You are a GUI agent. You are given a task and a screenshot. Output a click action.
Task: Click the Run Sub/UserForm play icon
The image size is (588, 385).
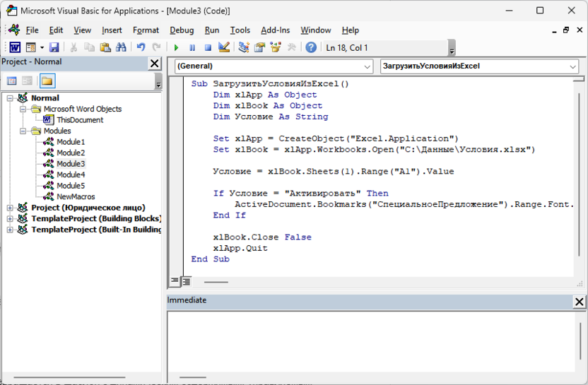176,47
